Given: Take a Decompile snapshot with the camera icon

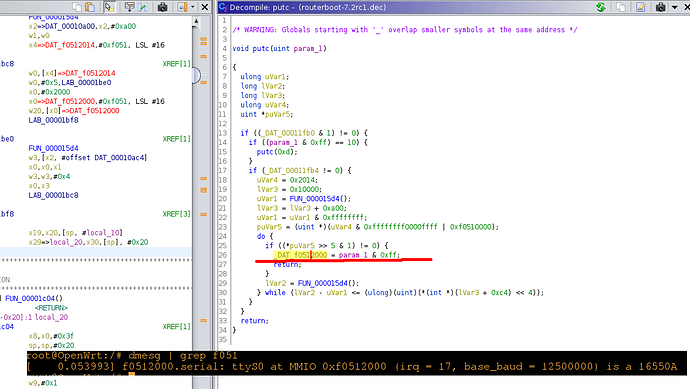Looking at the screenshot, I should pos(661,7).
